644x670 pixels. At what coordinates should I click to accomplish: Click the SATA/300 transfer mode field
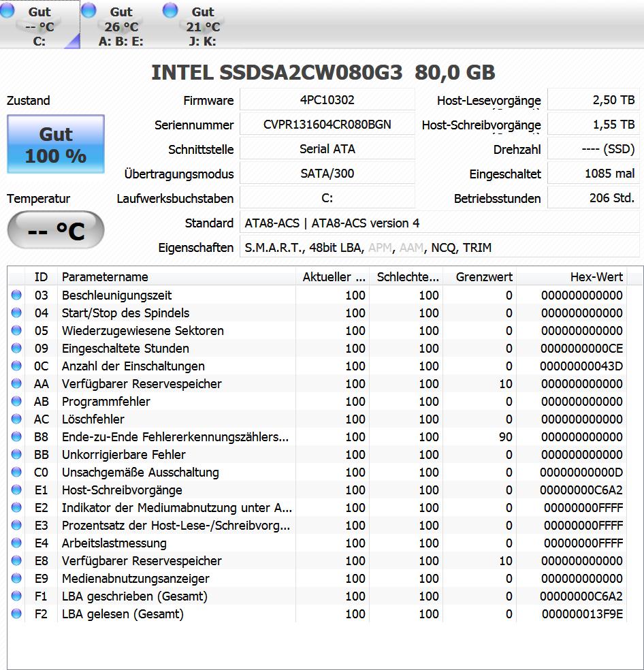[x=327, y=174]
